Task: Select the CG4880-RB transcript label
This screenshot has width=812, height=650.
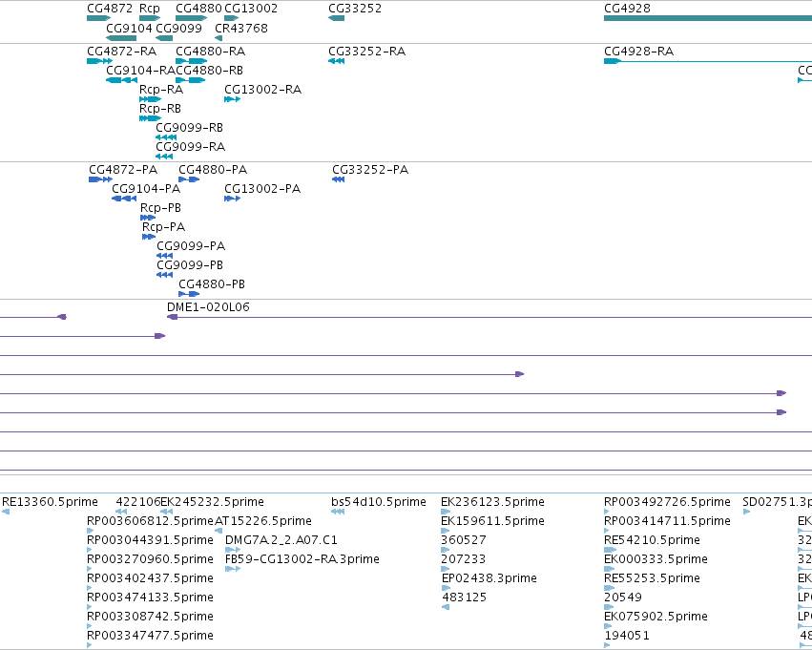Action: [x=209, y=71]
